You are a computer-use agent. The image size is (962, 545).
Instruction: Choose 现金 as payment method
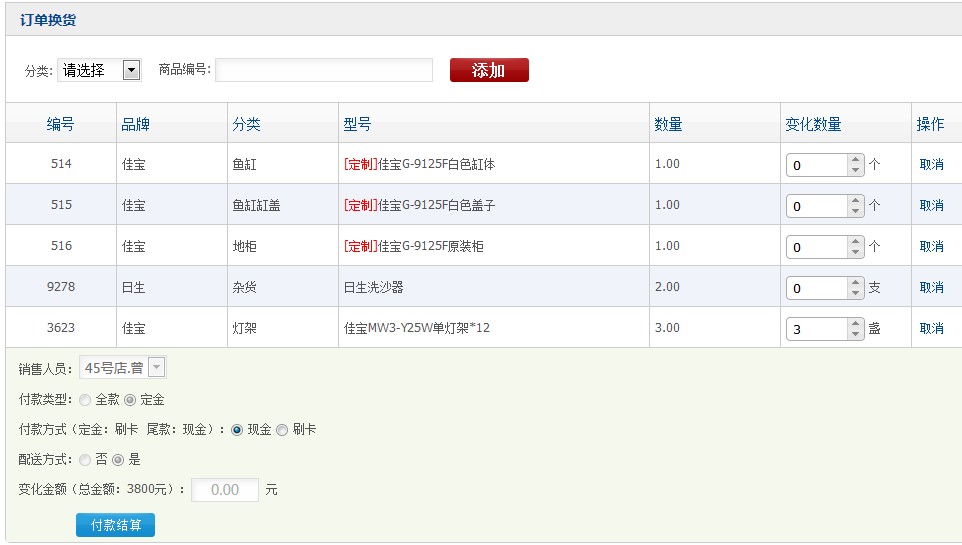(x=237, y=430)
